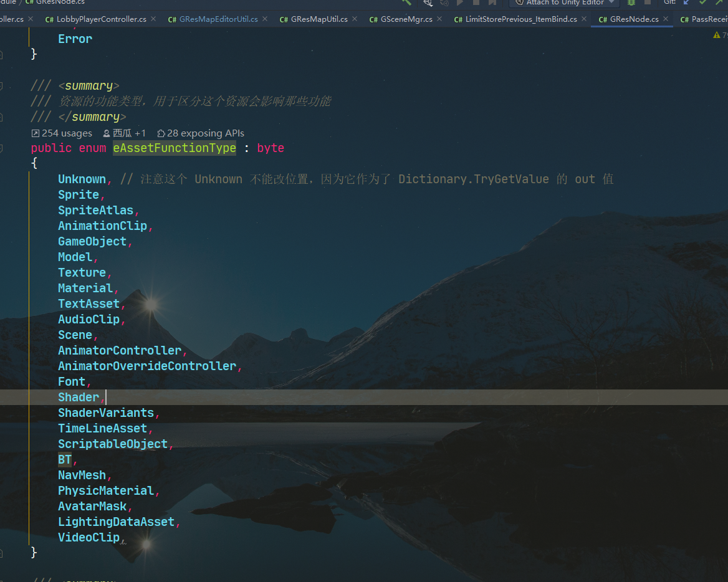The width and height of the screenshot is (728, 582).
Task: Click the Font enum member
Action: (x=72, y=381)
